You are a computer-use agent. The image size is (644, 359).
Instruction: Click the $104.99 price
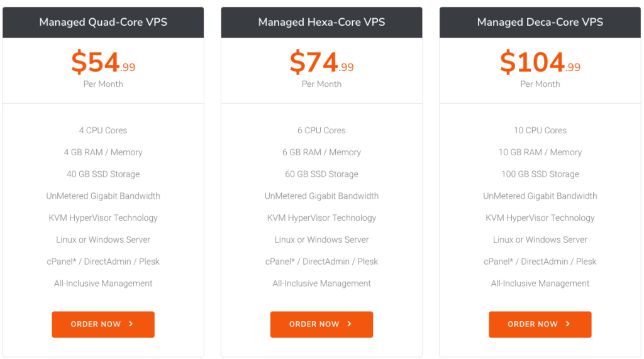tap(540, 62)
